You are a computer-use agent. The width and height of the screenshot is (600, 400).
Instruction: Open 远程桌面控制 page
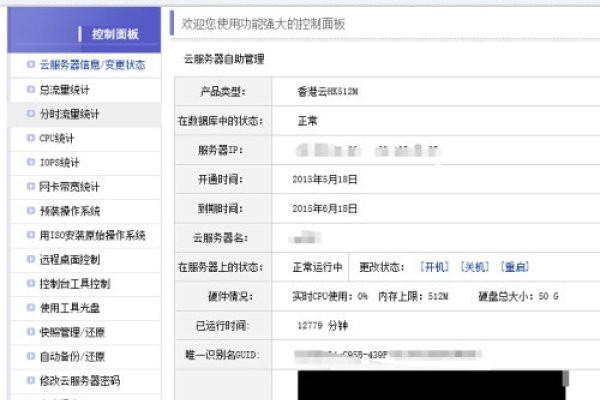[70, 259]
